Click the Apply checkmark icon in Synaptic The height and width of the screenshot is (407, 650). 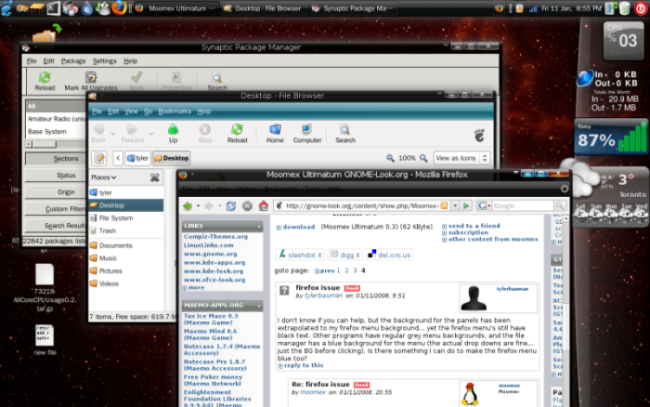(136, 77)
